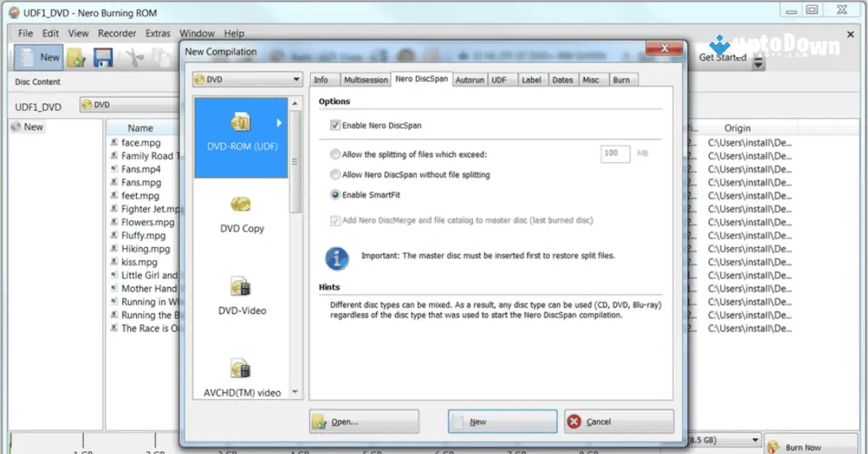Click the Save compilation floppy disk icon
The width and height of the screenshot is (868, 454).
pos(103,57)
